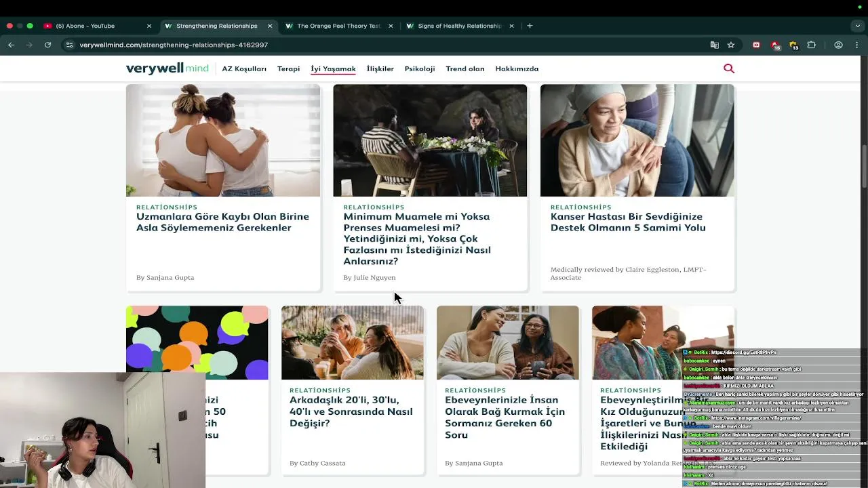The width and height of the screenshot is (868, 488).
Task: Click RELATIONSHIPS label above friendship article
Action: click(x=320, y=390)
